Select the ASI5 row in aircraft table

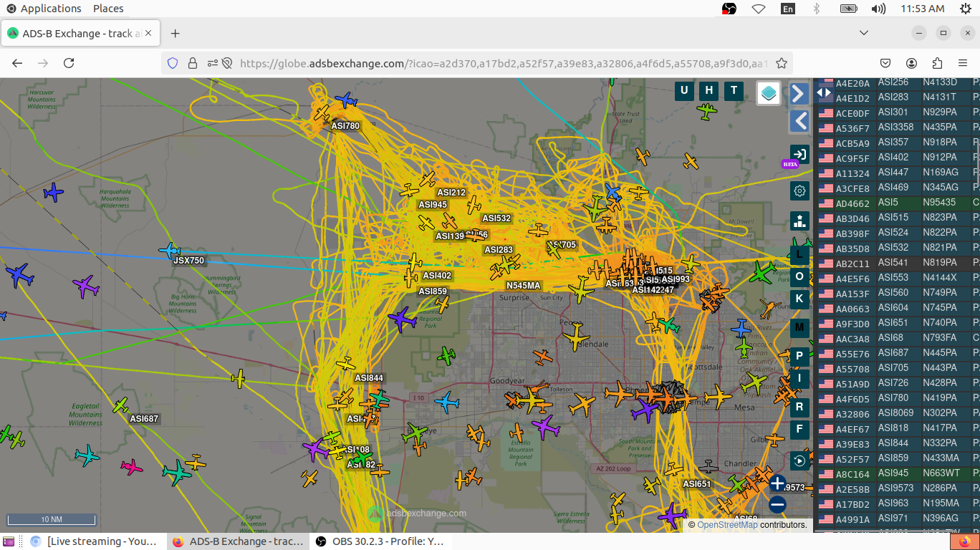click(898, 203)
